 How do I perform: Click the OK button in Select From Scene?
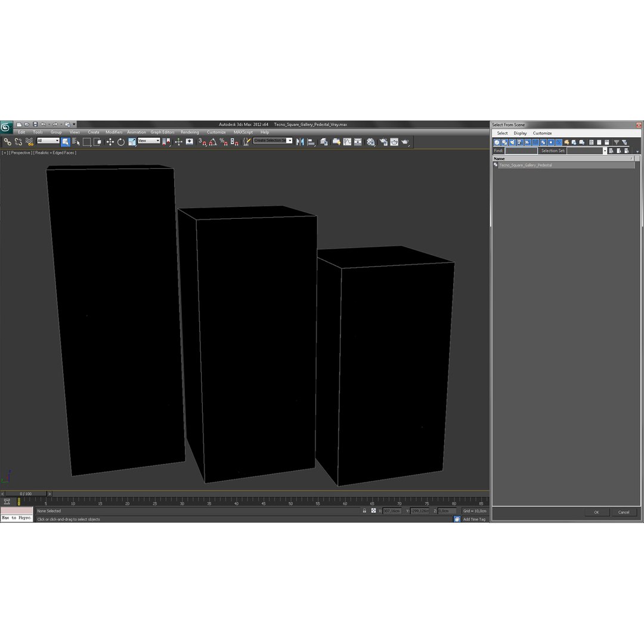596,512
